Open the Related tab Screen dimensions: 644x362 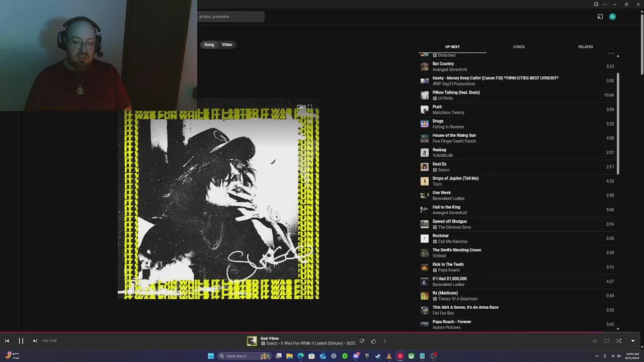(586, 47)
